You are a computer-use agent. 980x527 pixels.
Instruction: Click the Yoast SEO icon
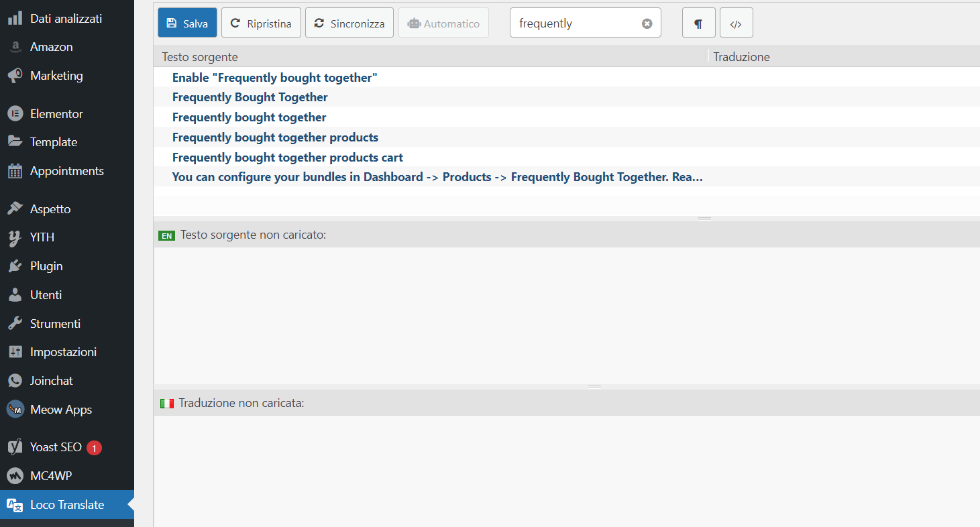pyautogui.click(x=15, y=447)
